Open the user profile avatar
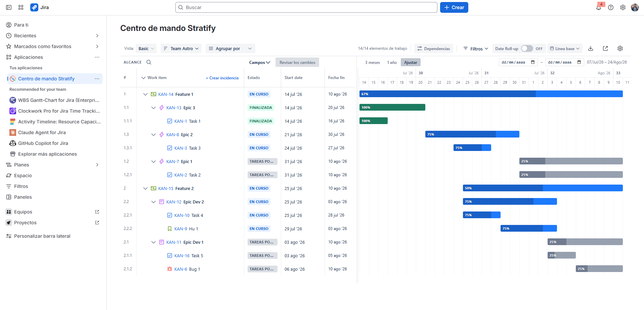Screen dimensions: 644x310 click(635, 7)
